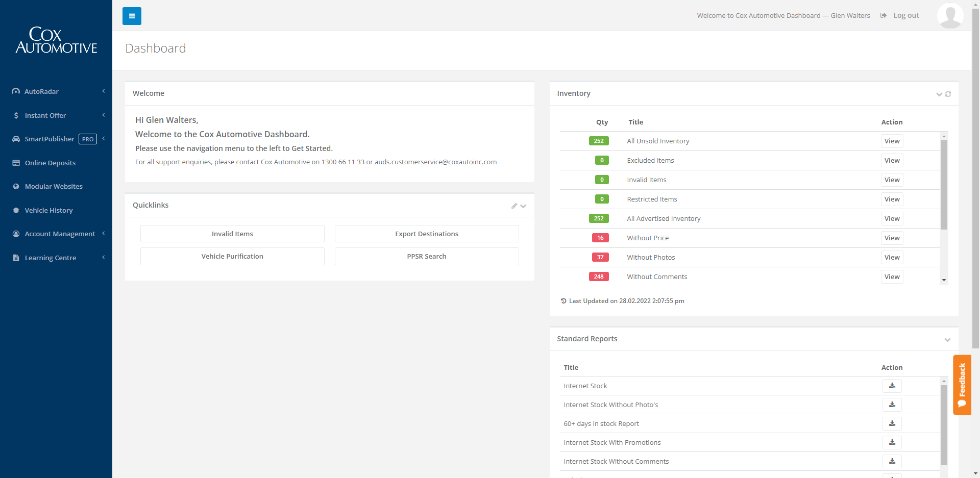View inventory Without Price
980x478 pixels.
tap(892, 238)
